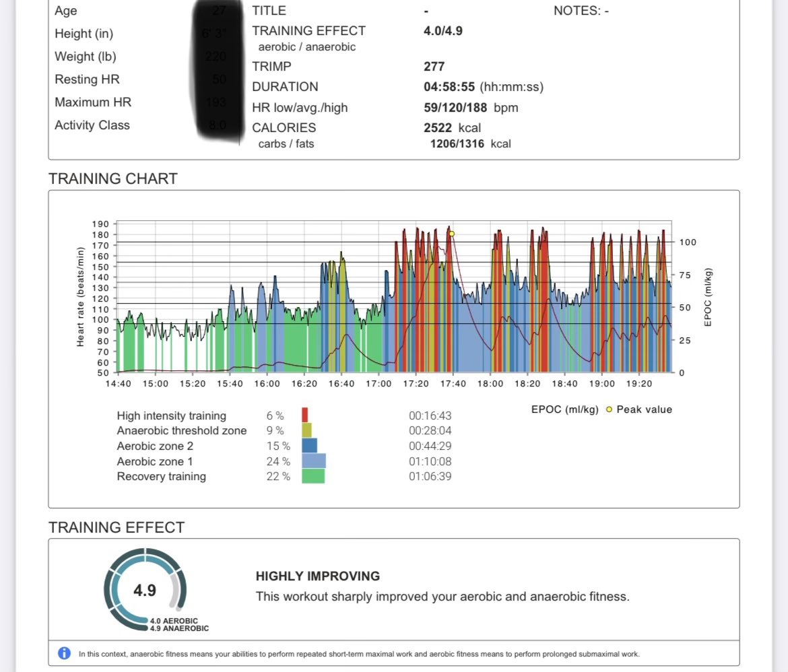788x672 pixels.
Task: Click the 17:40 timestamp on the chart axis
Action: (x=452, y=384)
